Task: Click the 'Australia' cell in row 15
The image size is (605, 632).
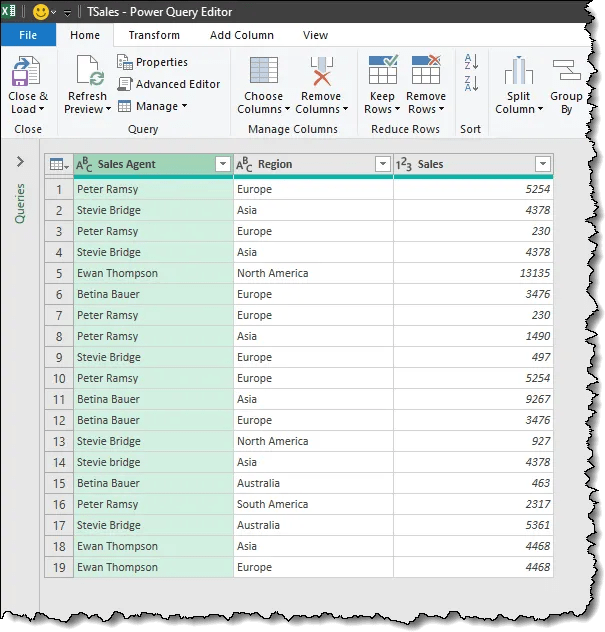Action: (x=314, y=483)
